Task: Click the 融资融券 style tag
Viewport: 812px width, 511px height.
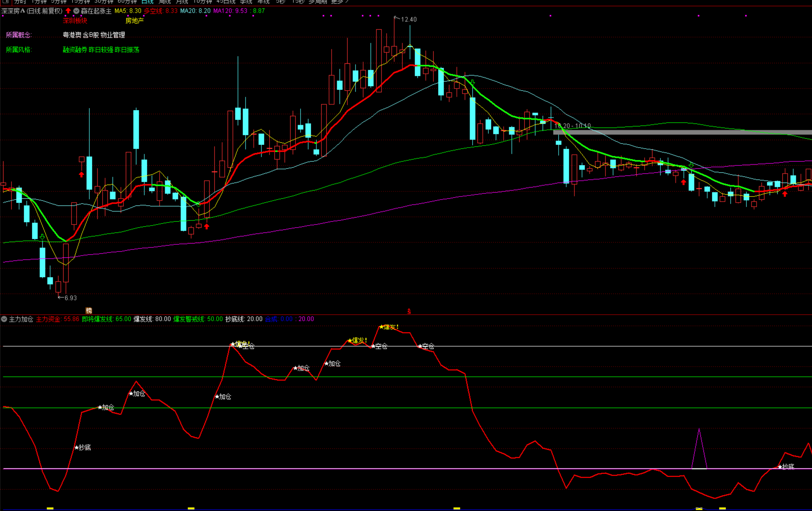Action: point(75,50)
